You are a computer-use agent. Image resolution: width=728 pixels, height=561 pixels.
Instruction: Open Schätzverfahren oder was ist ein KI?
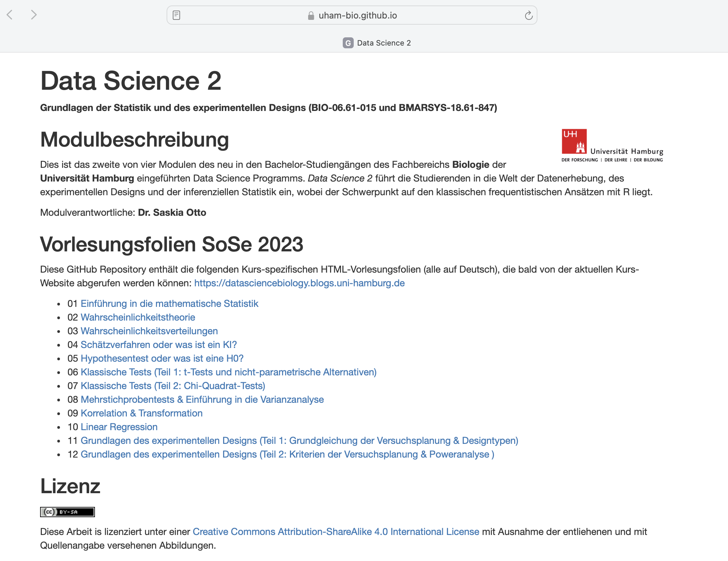pos(159,345)
